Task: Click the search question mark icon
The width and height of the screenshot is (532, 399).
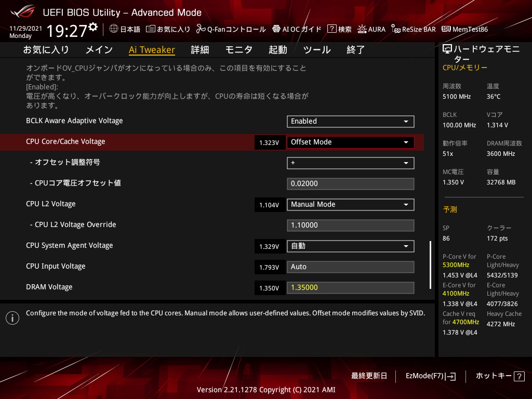Action: tap(331, 29)
